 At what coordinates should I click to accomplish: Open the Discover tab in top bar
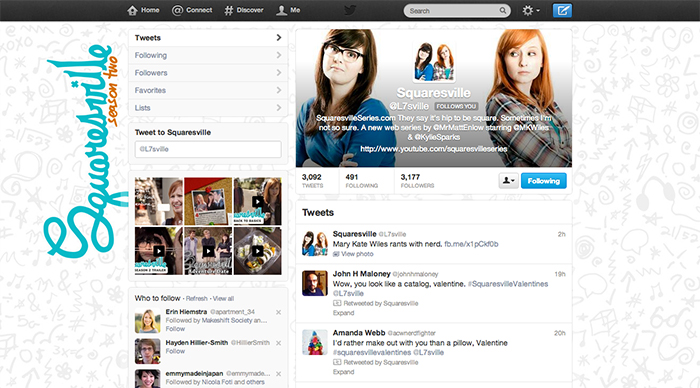tap(244, 10)
